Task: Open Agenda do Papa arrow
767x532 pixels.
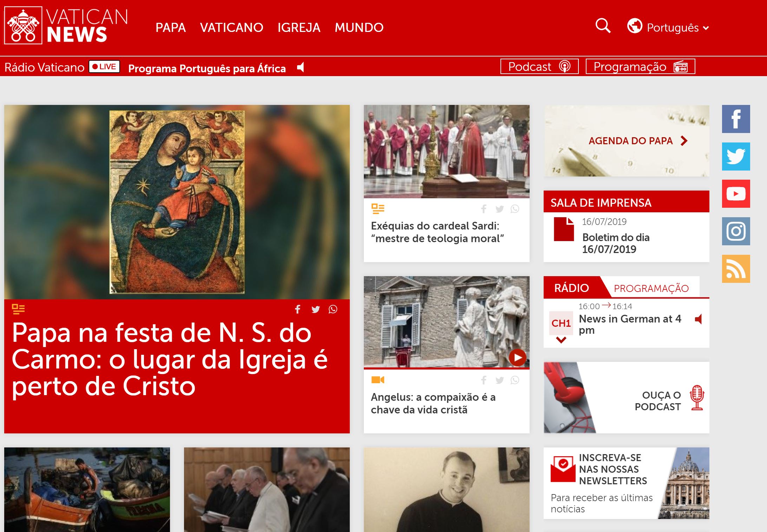Action: tap(684, 141)
